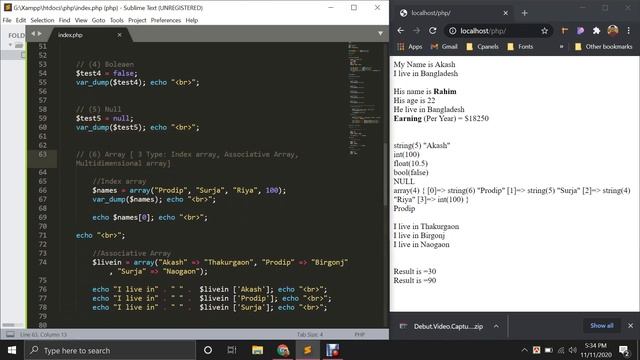Close the downloads bar
This screenshot has width=640, height=360.
631,325
